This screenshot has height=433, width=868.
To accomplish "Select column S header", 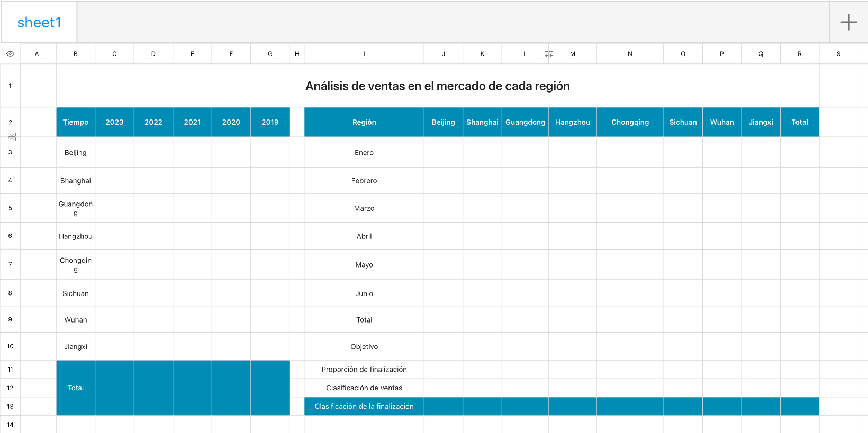I will click(838, 54).
